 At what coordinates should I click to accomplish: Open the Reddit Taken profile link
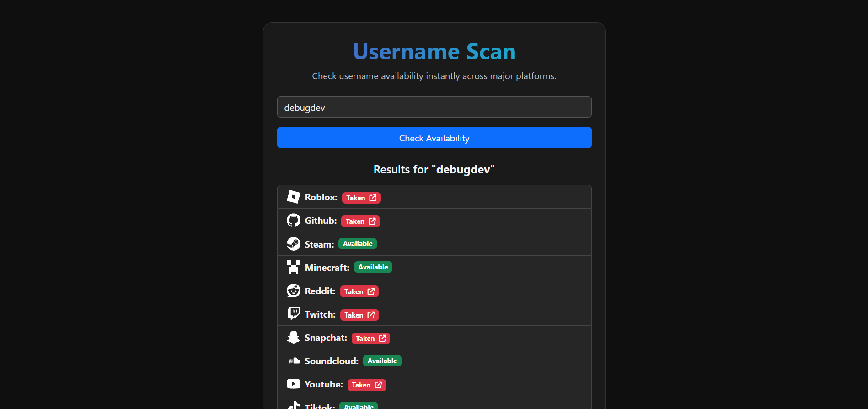click(359, 292)
